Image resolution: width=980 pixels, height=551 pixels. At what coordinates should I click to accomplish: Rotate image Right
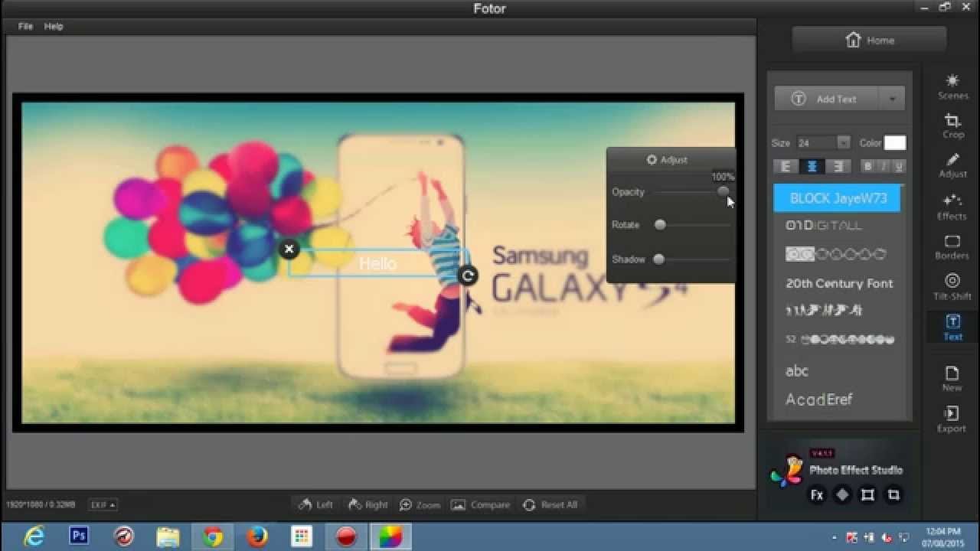coord(368,504)
